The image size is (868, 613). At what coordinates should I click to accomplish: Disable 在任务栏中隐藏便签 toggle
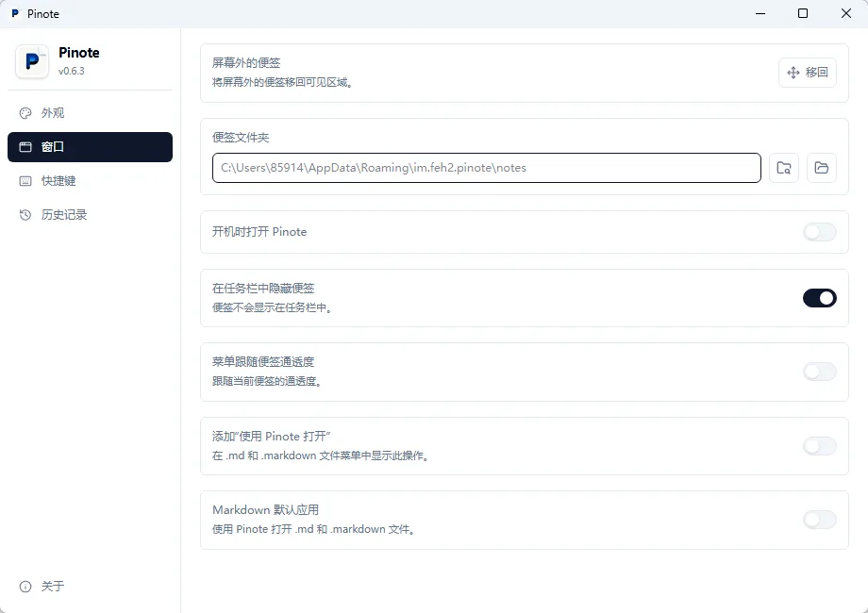click(819, 298)
